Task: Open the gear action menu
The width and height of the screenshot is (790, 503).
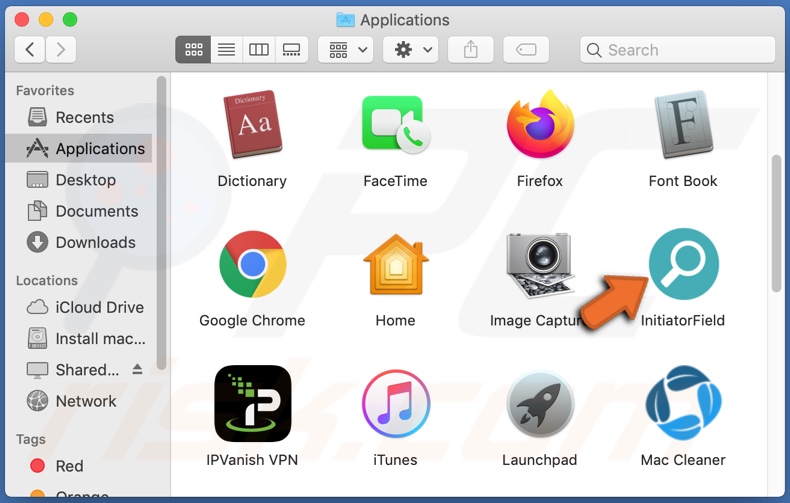Action: [410, 49]
